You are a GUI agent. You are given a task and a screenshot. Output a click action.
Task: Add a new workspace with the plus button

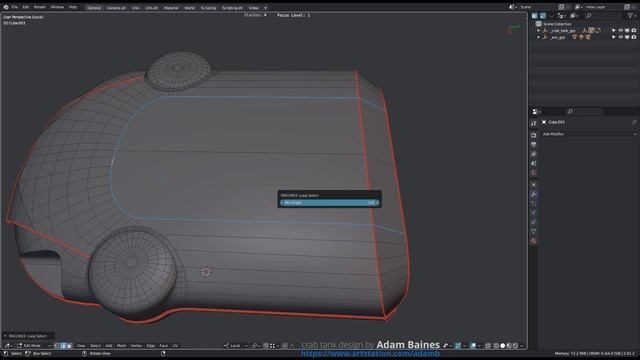pos(265,8)
